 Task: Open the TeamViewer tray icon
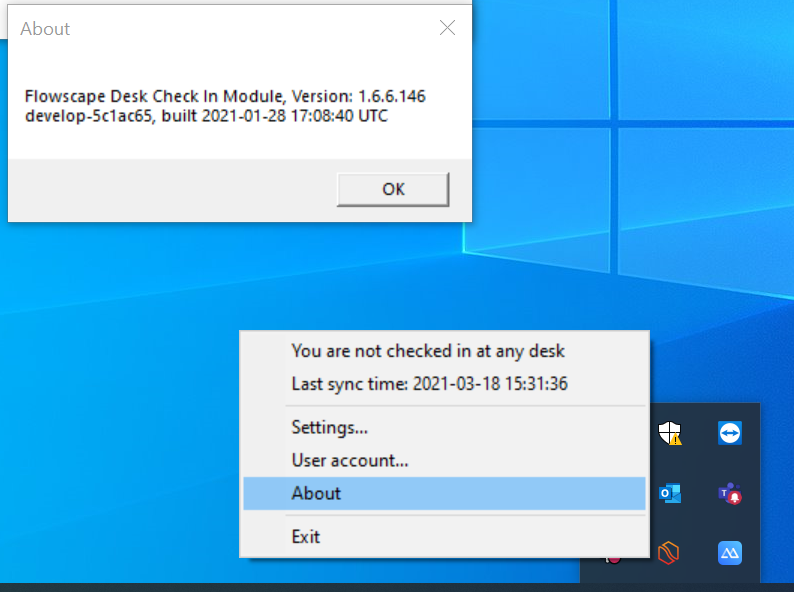pos(730,433)
